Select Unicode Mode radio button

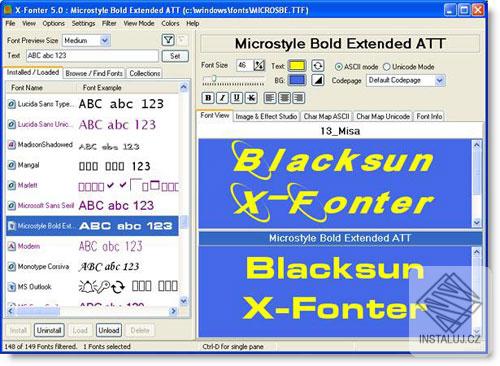(x=386, y=67)
